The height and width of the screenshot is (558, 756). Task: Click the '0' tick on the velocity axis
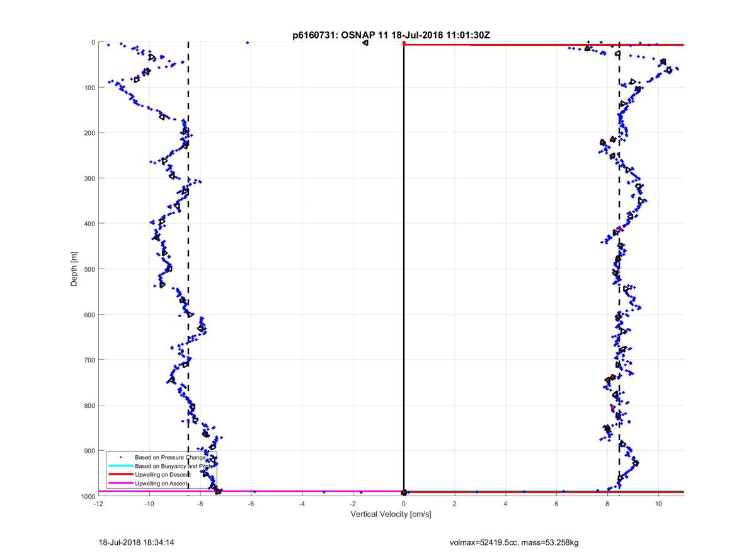(404, 504)
